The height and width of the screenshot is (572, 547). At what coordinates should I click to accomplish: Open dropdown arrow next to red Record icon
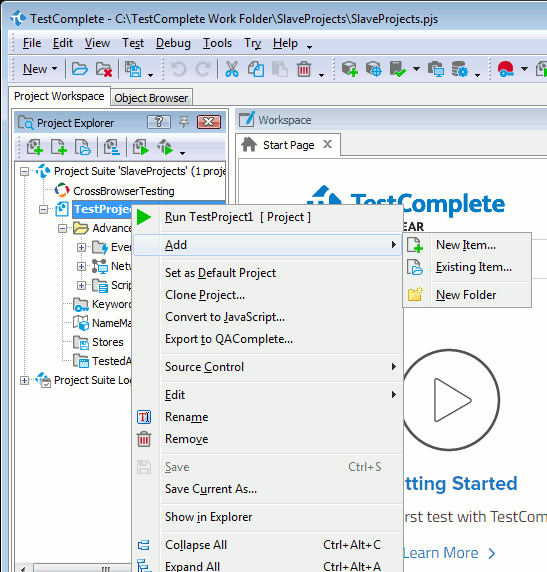pos(524,69)
